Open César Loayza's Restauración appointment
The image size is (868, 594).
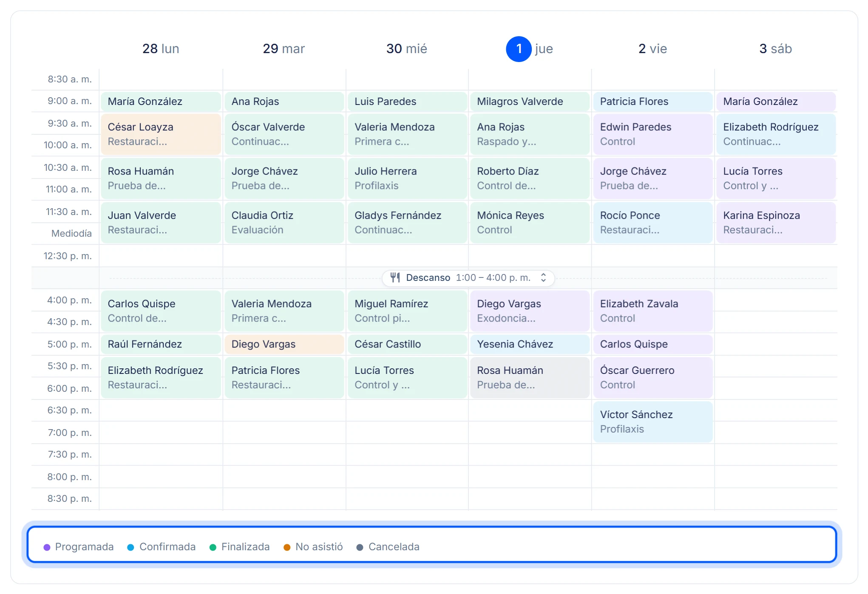pos(161,134)
